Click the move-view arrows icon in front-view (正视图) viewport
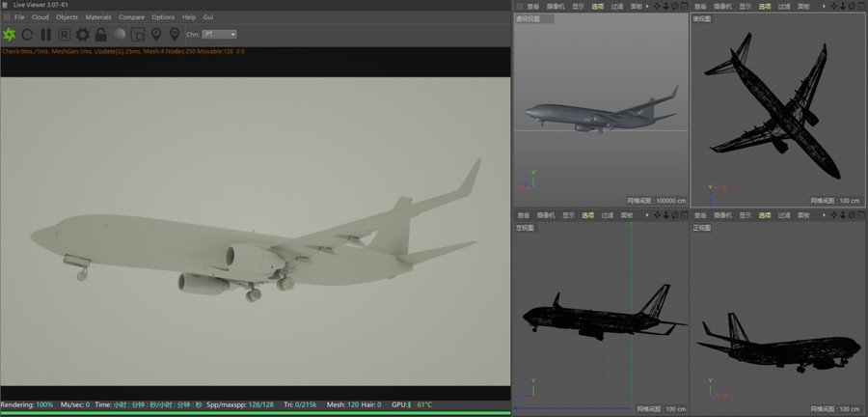Viewport: 868px width, 417px height. coord(833,215)
